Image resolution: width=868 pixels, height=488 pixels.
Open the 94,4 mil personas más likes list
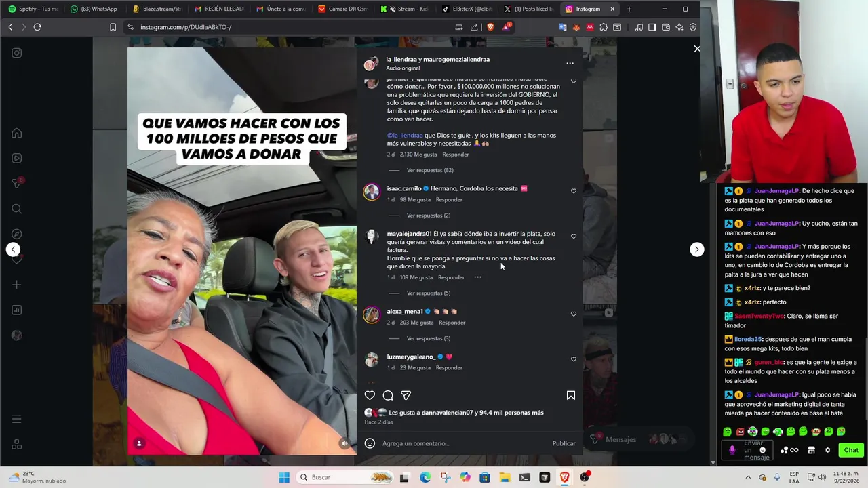(512, 413)
